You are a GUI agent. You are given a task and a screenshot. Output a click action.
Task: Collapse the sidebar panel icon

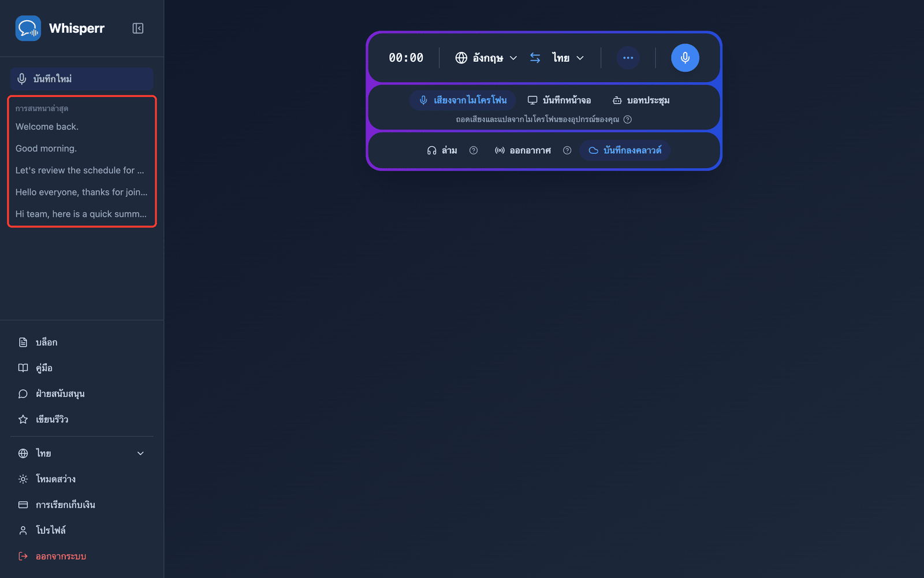click(x=137, y=28)
